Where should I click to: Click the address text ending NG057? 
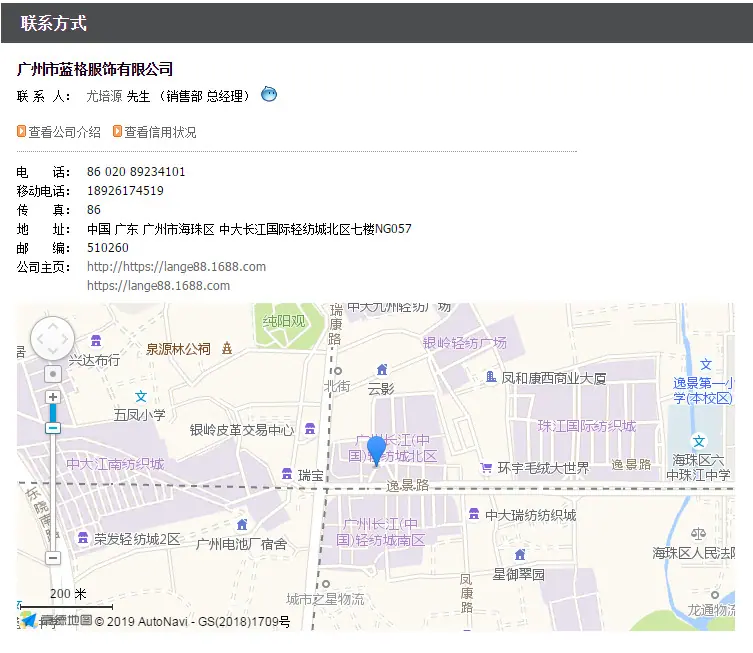(x=249, y=229)
